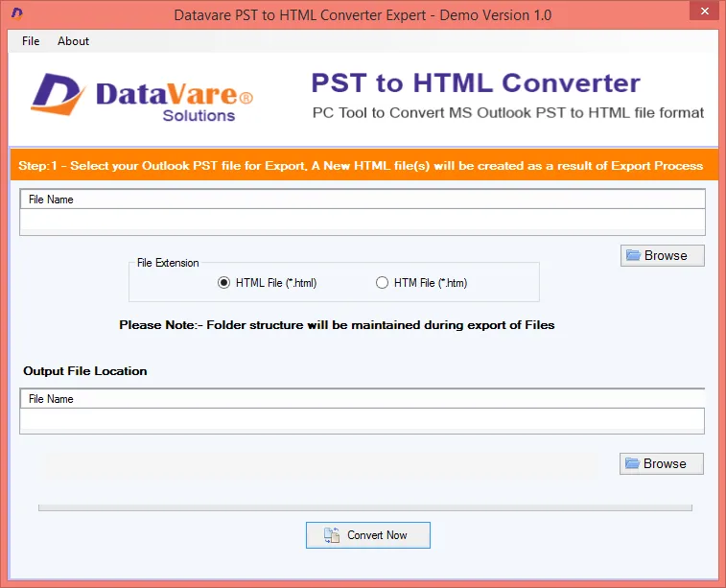Browse for the Output File Location
This screenshot has height=588, width=726.
tap(661, 463)
